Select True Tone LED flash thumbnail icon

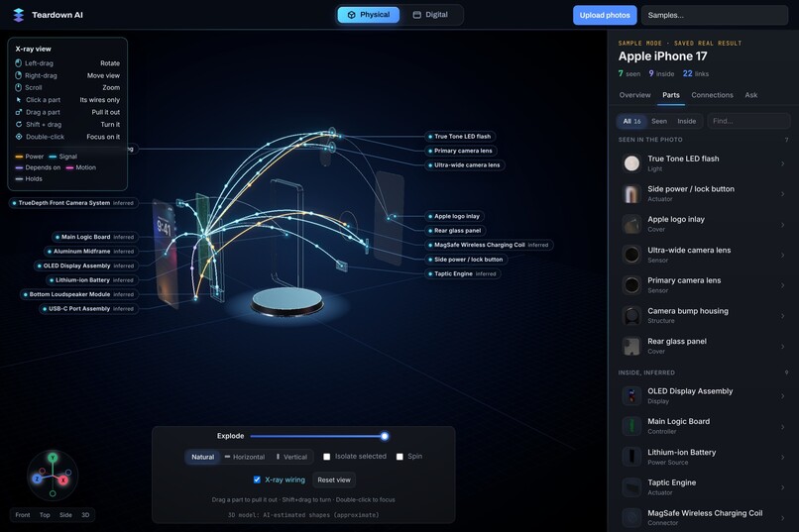coord(631,163)
